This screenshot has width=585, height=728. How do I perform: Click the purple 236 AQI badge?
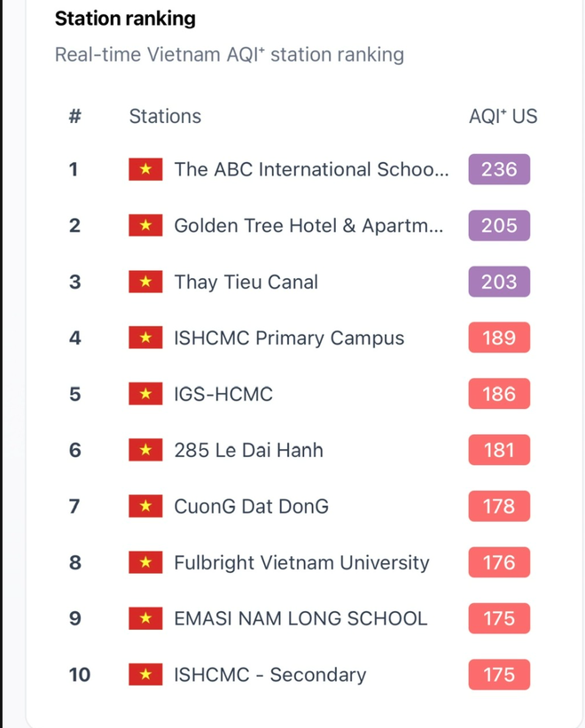[x=499, y=170]
